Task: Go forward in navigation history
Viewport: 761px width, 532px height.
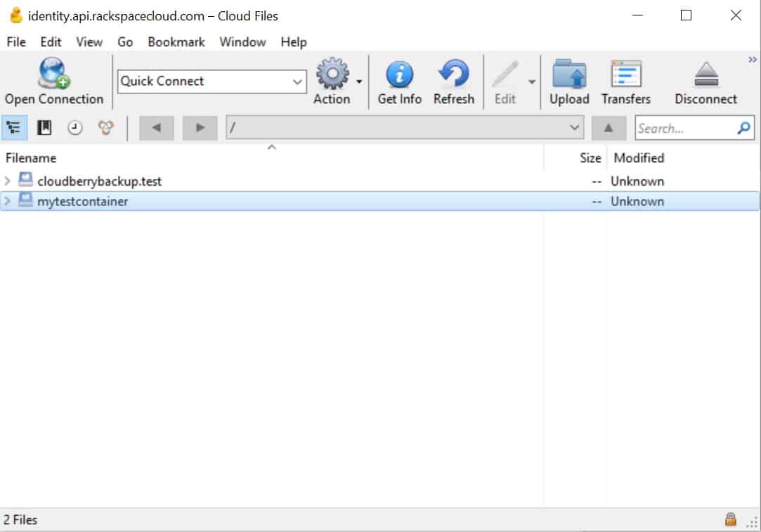Action: coord(200,128)
